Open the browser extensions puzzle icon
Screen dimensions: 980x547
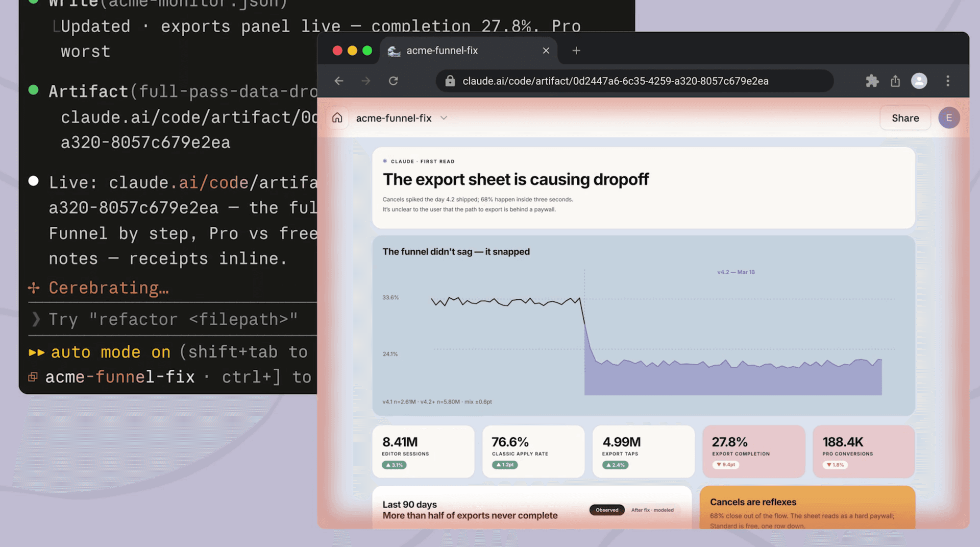click(x=872, y=81)
